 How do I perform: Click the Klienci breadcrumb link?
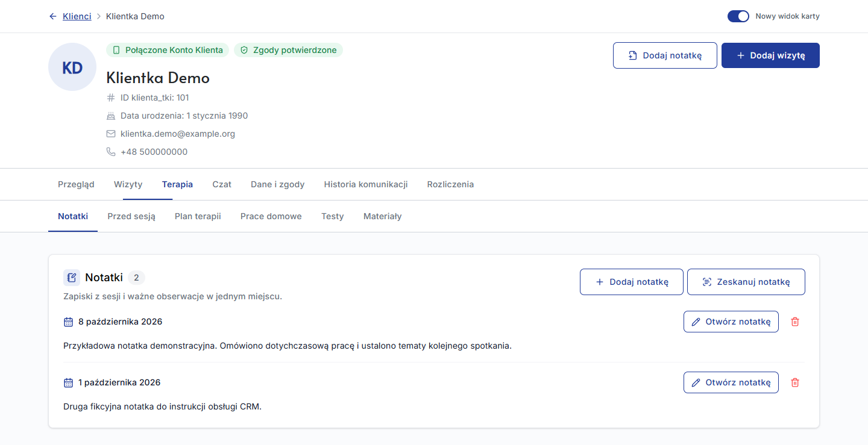77,16
